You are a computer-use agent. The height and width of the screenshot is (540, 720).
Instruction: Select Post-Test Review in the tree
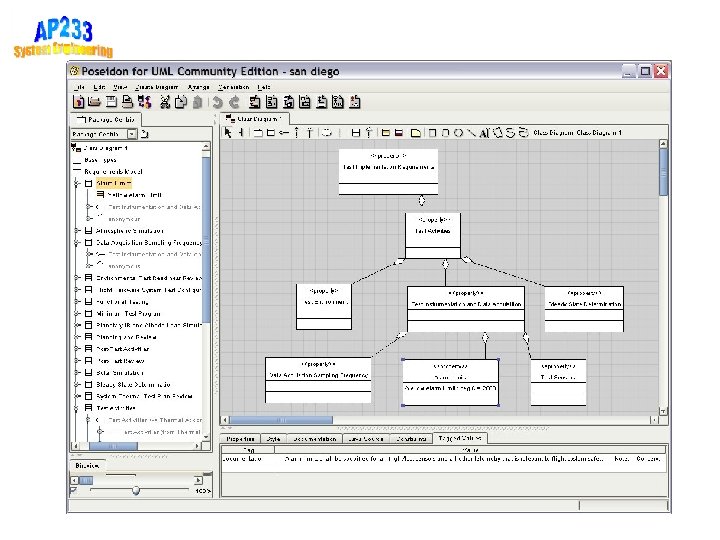[120, 361]
